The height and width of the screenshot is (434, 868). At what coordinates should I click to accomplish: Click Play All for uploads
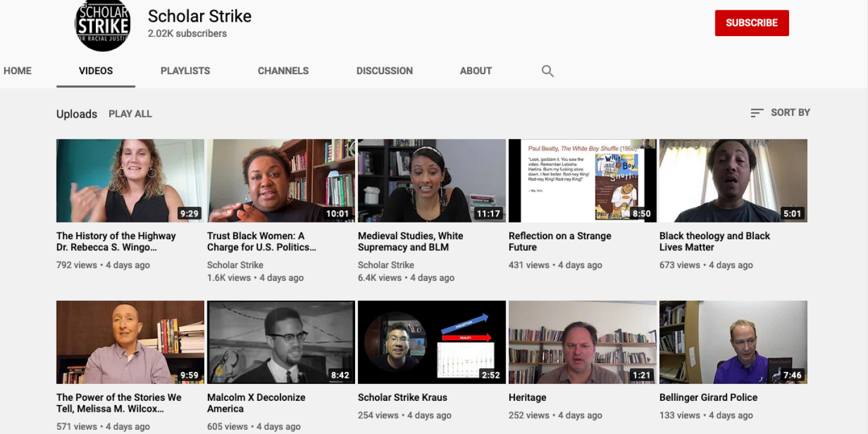(130, 114)
